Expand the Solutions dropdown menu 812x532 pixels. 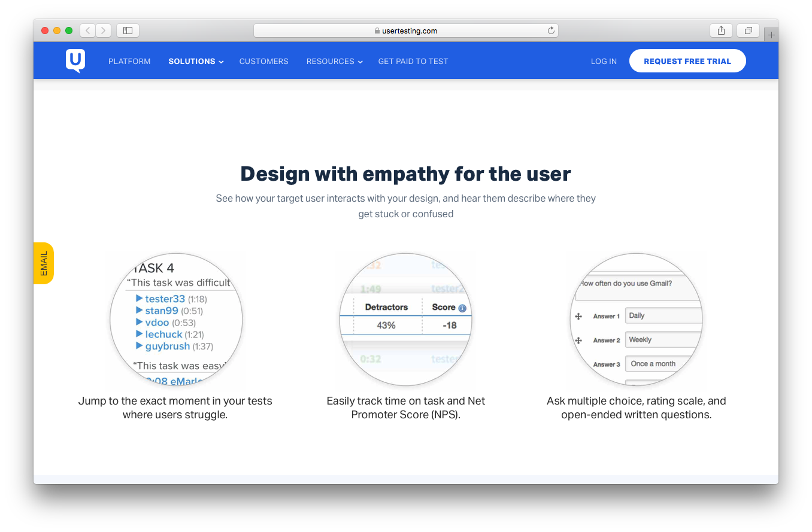coord(196,61)
